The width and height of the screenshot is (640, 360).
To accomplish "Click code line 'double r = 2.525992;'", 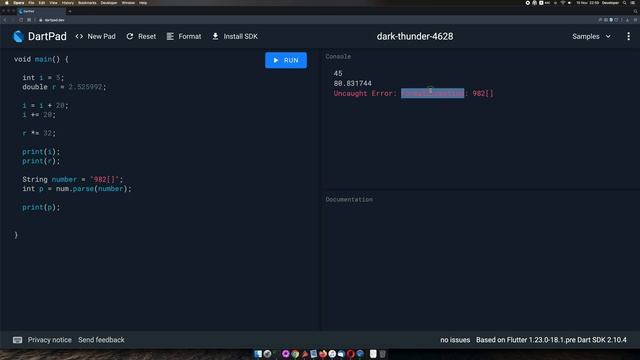I will [64, 87].
